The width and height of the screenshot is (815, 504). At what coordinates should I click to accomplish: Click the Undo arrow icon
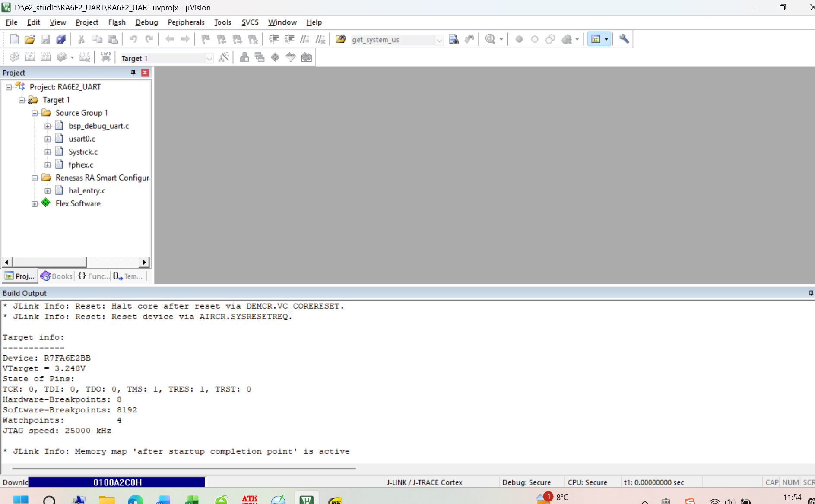pos(133,39)
